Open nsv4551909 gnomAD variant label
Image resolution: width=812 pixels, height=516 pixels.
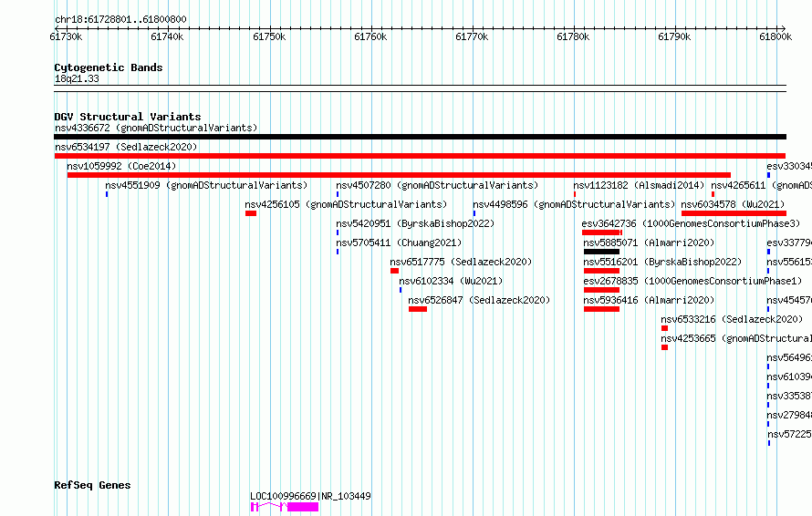point(206,185)
